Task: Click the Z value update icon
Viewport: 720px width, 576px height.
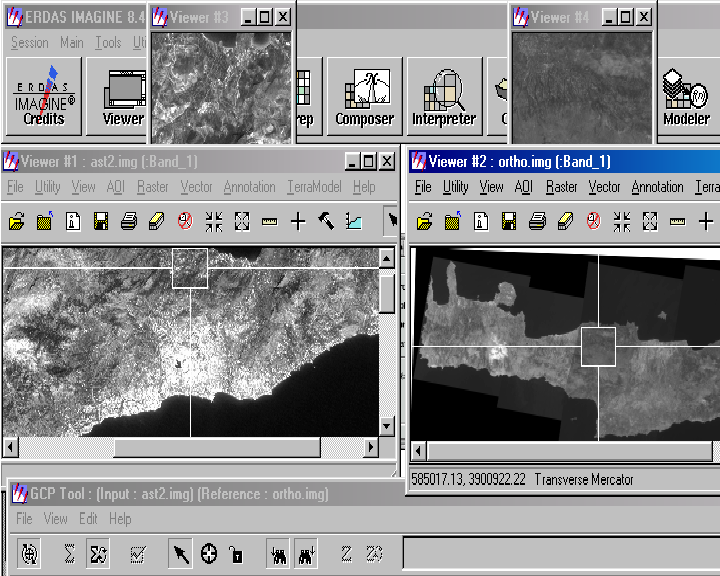Action: (347, 554)
